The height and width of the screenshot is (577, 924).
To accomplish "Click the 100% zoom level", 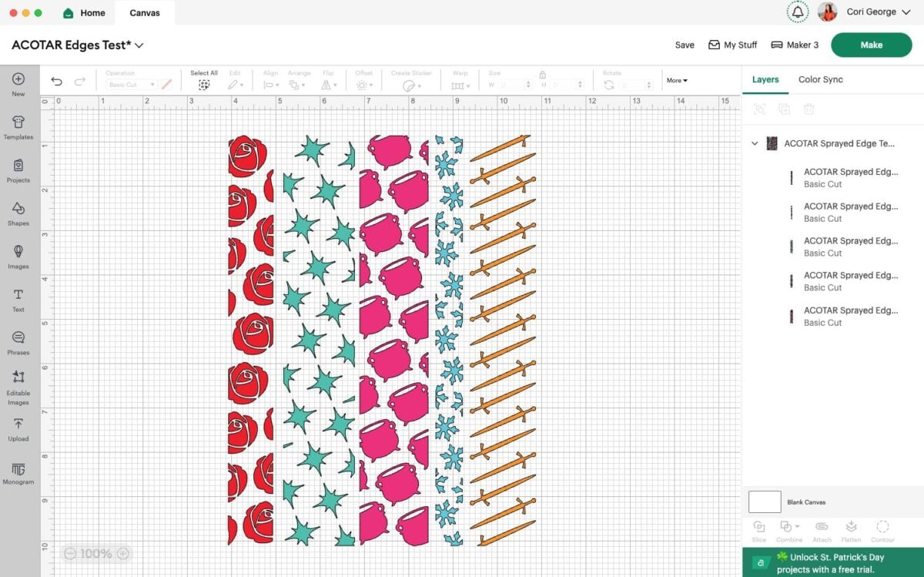I will (x=96, y=553).
